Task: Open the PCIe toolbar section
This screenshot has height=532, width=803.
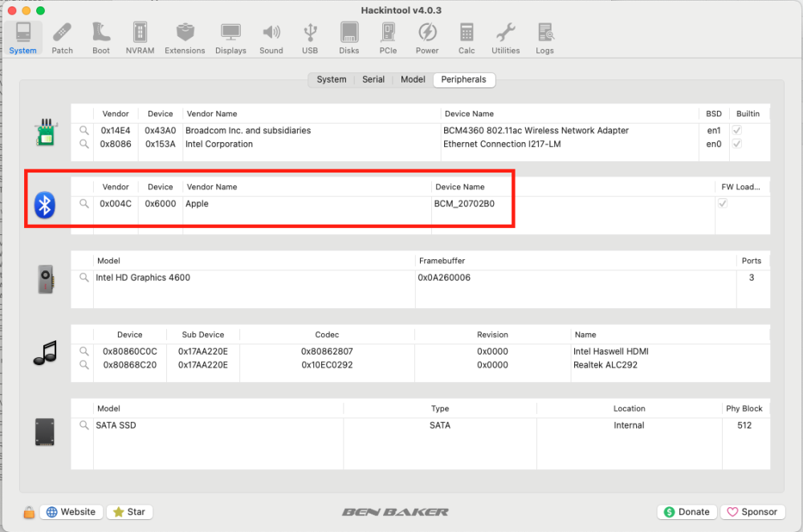Action: tap(388, 39)
